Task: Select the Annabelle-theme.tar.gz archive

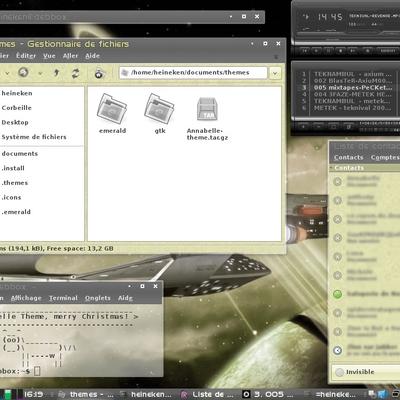Action: [207, 119]
